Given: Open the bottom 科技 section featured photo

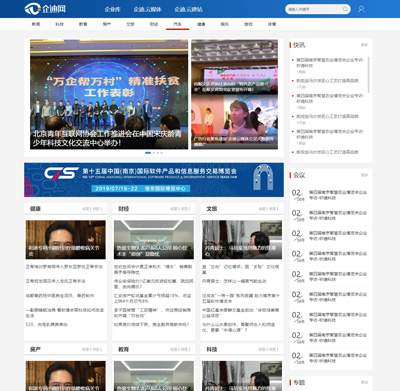Looking at the screenshot, I should coord(242,376).
